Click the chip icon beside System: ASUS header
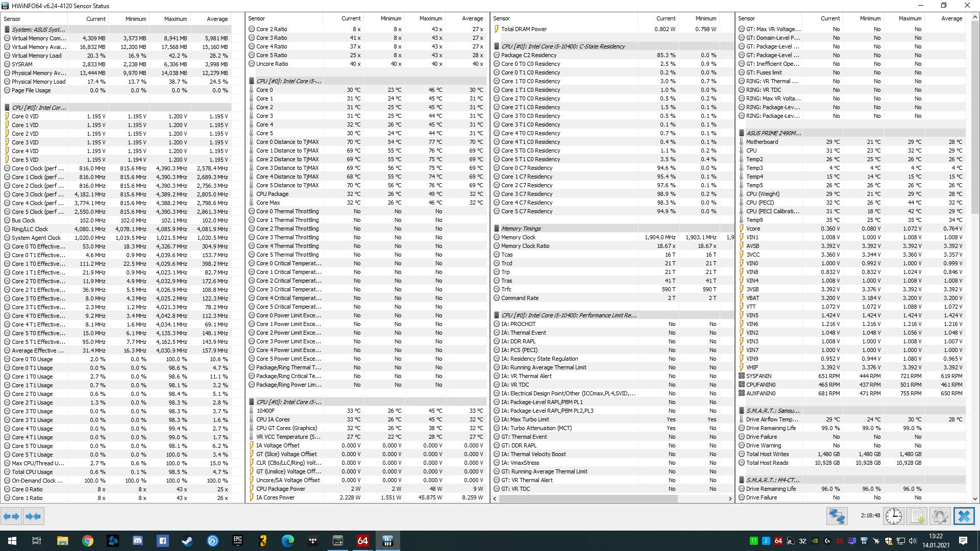Viewport: 980px width, 551px height. pyautogui.click(x=7, y=30)
